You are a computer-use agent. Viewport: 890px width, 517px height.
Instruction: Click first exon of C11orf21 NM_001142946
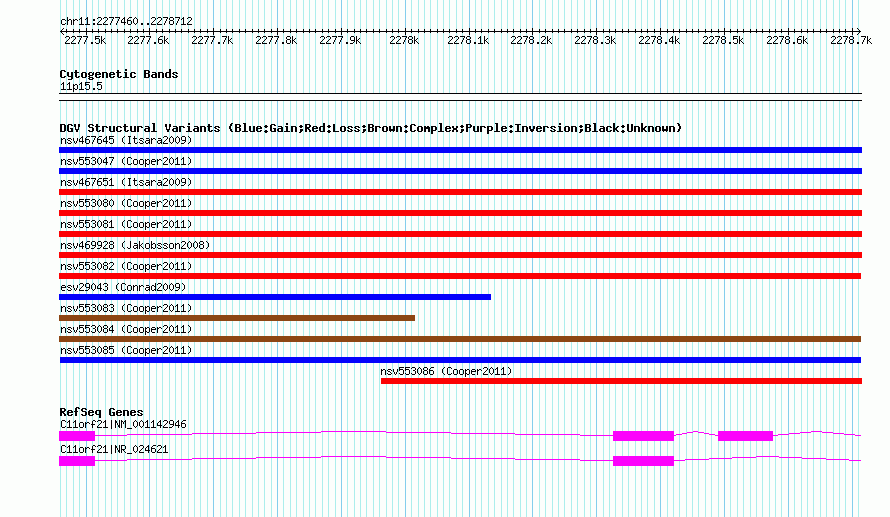coord(77,436)
